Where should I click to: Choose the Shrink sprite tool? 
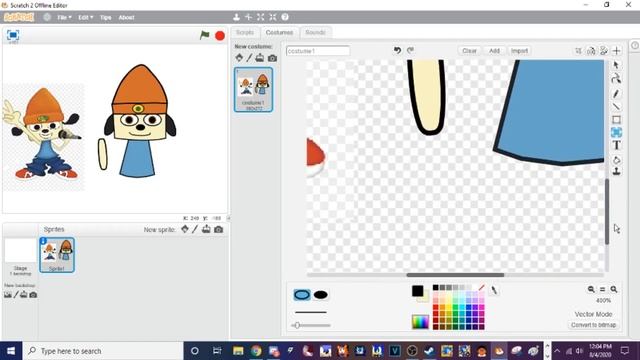pyautogui.click(x=273, y=17)
